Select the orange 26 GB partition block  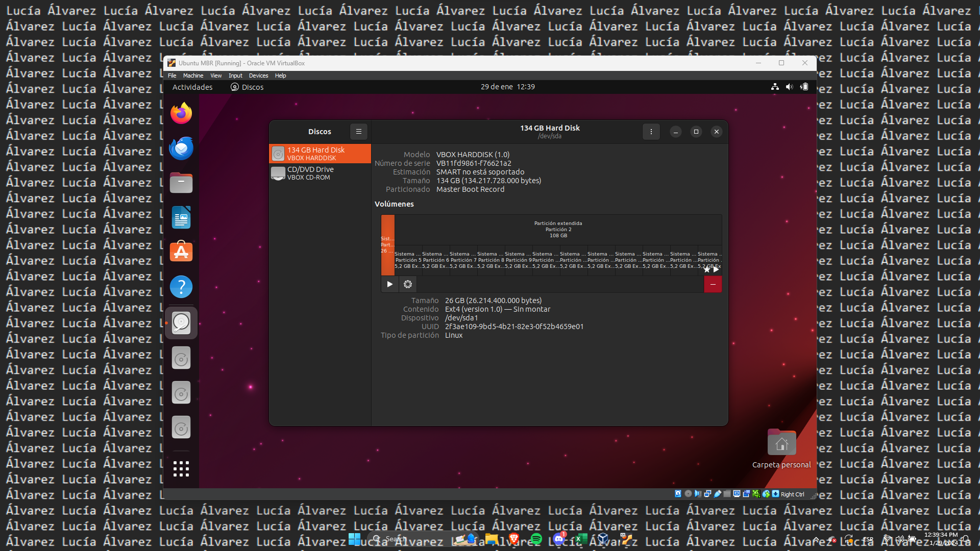[x=387, y=245]
